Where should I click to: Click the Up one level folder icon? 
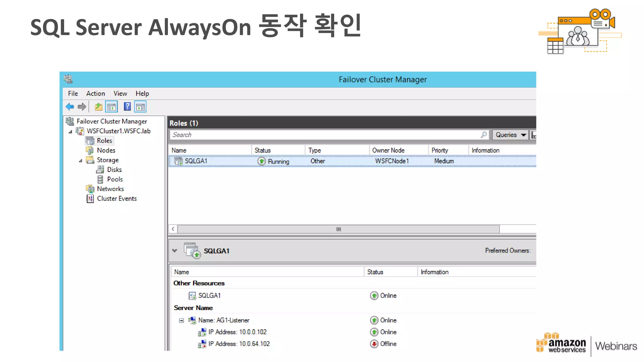(98, 107)
